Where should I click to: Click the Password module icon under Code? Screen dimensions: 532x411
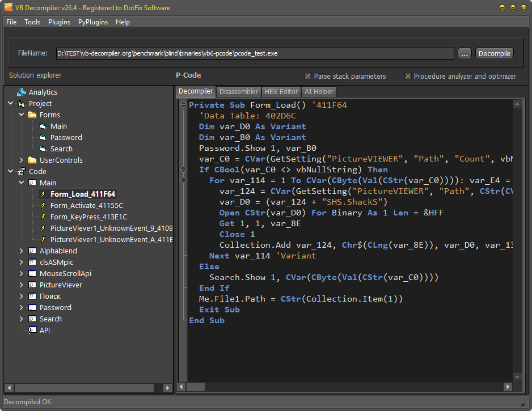pyautogui.click(x=32, y=308)
